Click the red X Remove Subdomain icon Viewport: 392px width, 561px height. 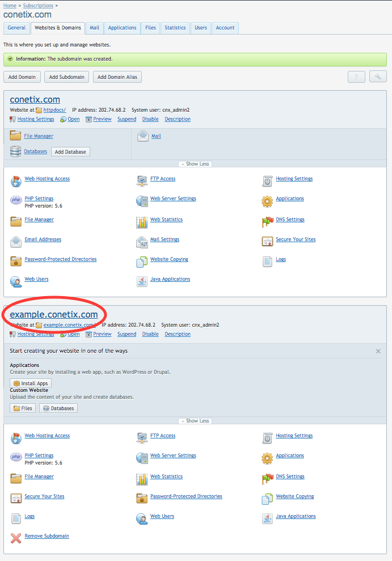(x=16, y=538)
